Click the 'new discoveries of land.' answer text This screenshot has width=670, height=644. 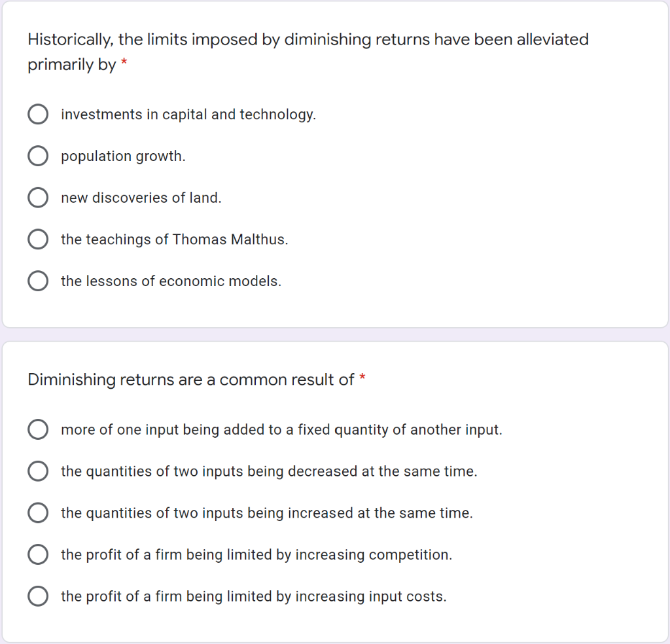[x=141, y=198]
